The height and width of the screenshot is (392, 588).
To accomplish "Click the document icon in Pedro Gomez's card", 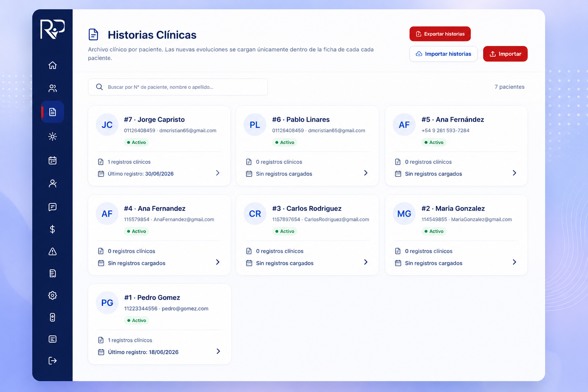I will (x=101, y=340).
